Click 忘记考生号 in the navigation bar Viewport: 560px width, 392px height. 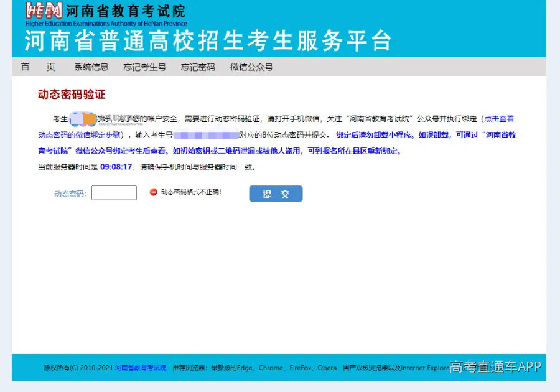tap(144, 67)
